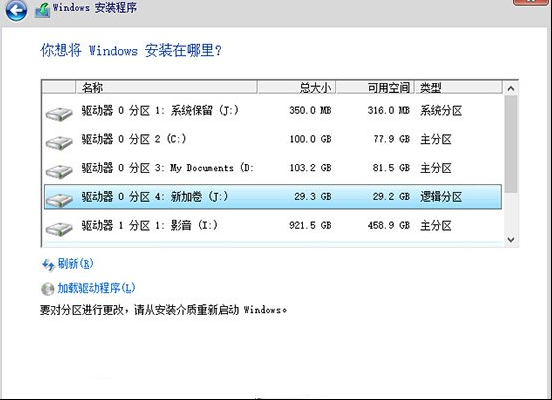The width and height of the screenshot is (552, 400).
Task: Click the heading 你想将 Windows 安装在哪里?
Action: 131,50
